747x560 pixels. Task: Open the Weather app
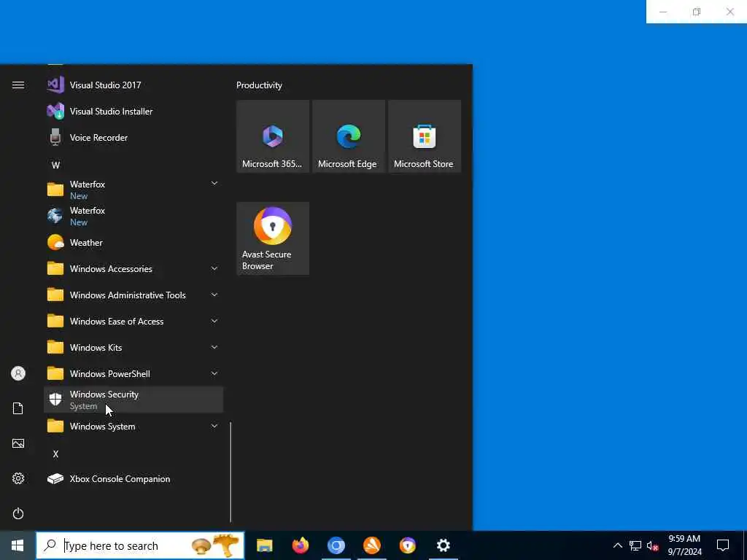pyautogui.click(x=133, y=242)
